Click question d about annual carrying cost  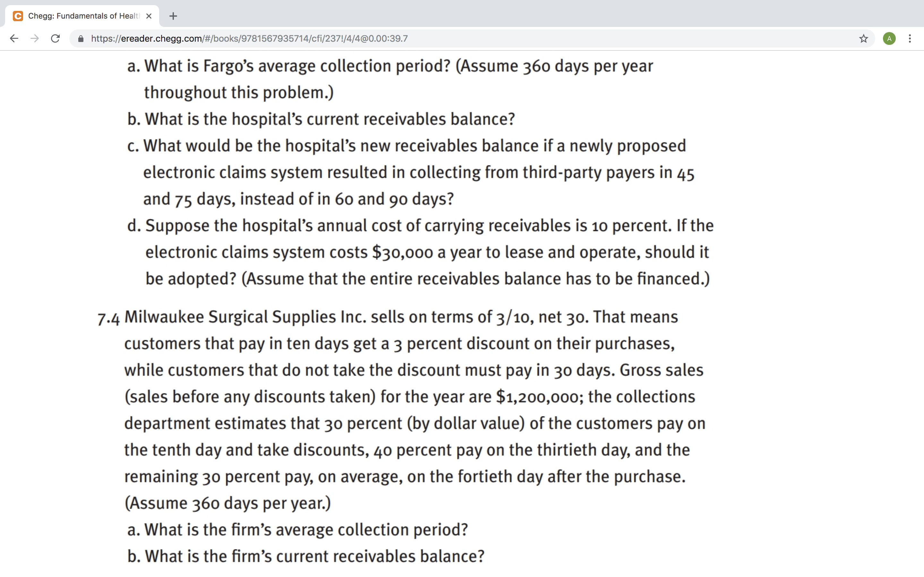coord(420,252)
